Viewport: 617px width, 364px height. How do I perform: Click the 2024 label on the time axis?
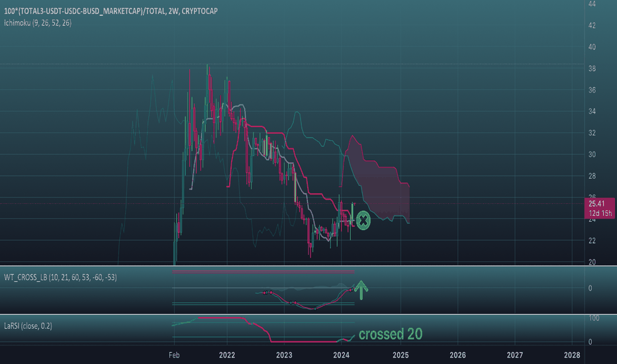[x=341, y=355]
